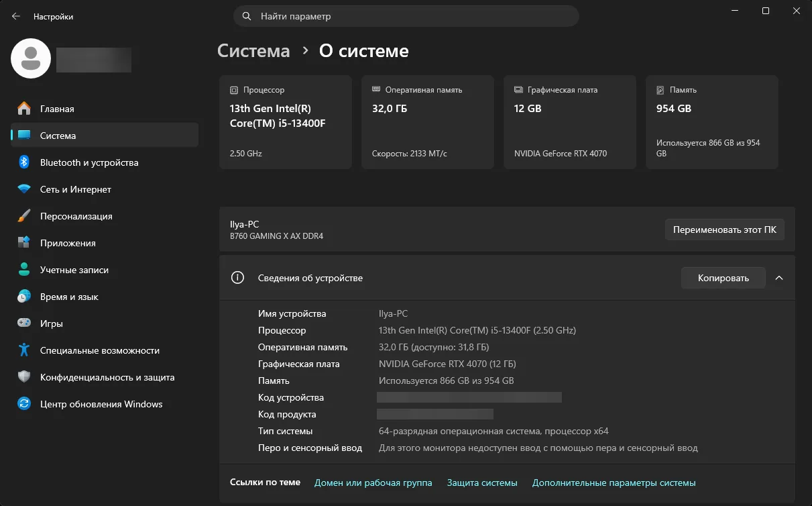This screenshot has width=812, height=506.
Task: Open Персонализация paintbrush icon
Action: pos(24,216)
